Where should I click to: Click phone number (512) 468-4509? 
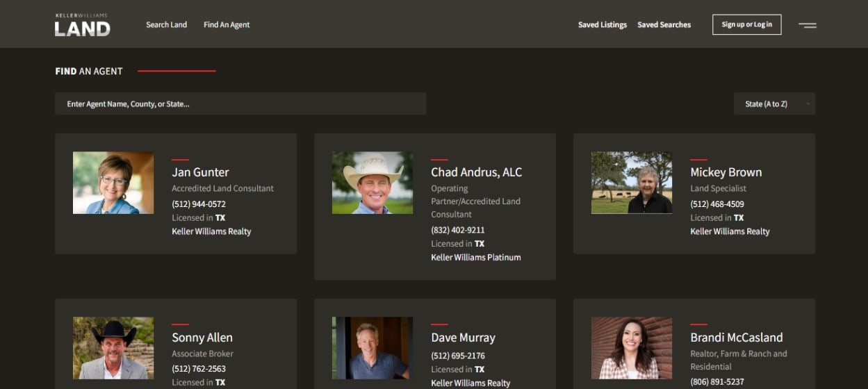pos(717,204)
